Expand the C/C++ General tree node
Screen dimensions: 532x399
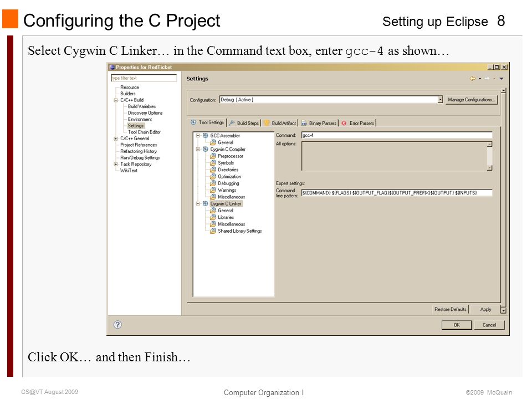[x=116, y=139]
